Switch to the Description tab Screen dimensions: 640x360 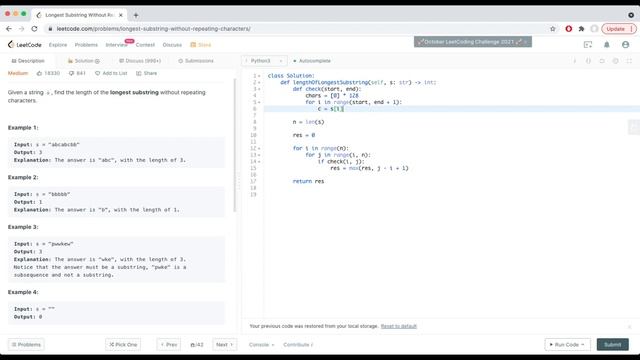(x=28, y=61)
